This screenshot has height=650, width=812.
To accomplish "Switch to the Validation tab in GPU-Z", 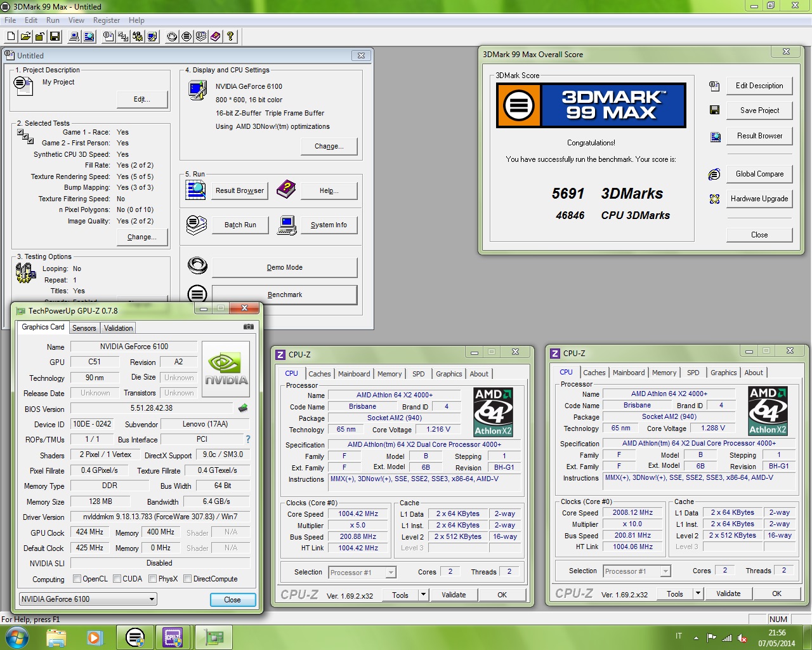I will (x=119, y=328).
